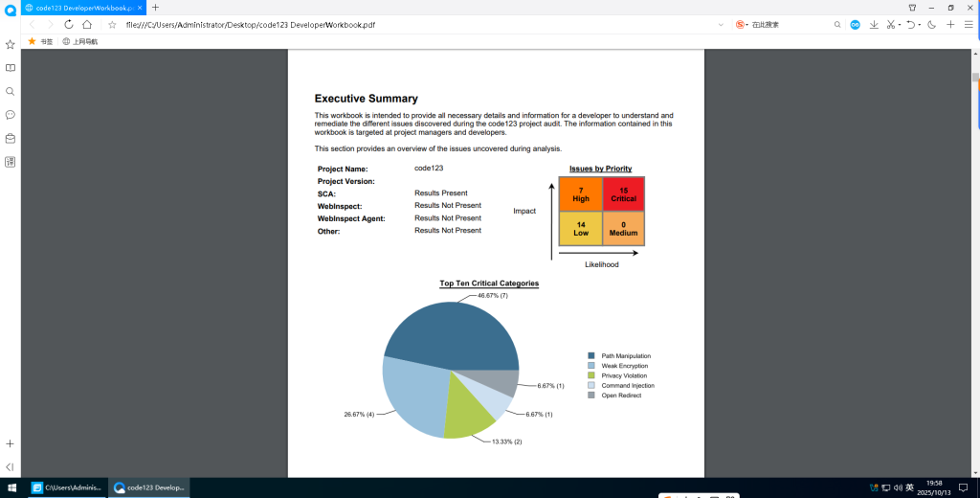980x498 pixels.
Task: Click the red Critical priority square
Action: [x=623, y=194]
